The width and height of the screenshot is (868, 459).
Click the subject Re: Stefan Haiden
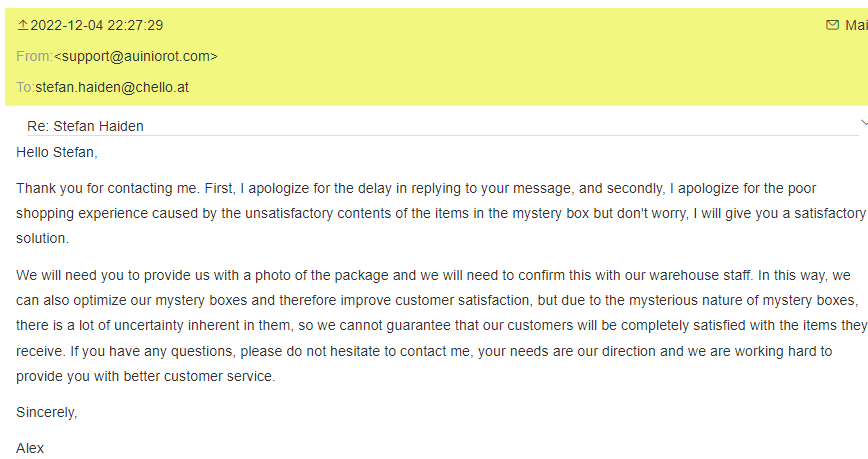tap(85, 126)
